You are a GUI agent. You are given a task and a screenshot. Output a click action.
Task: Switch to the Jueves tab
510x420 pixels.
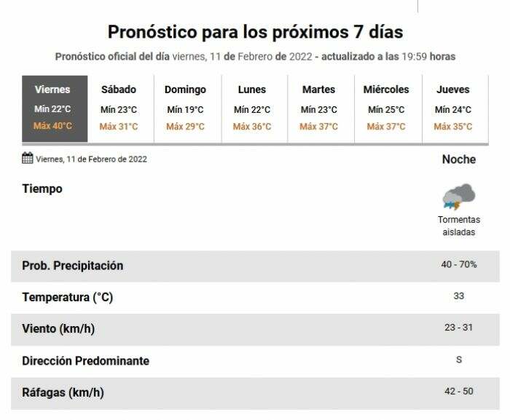point(455,108)
